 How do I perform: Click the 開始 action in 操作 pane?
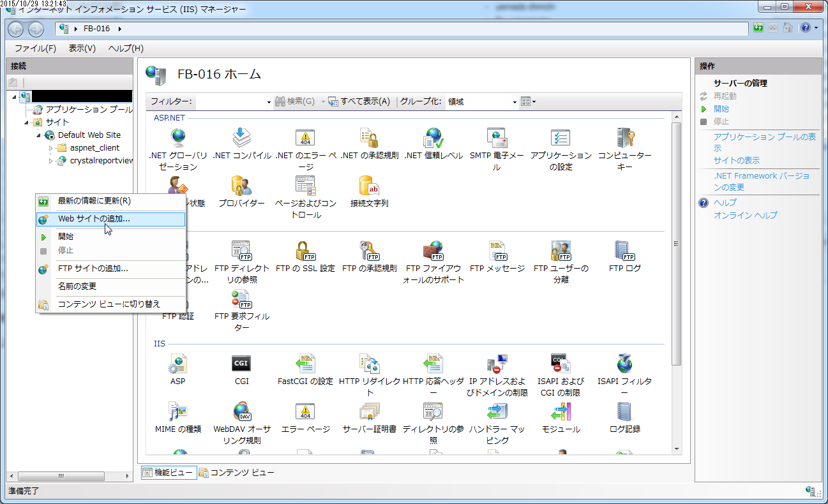721,109
